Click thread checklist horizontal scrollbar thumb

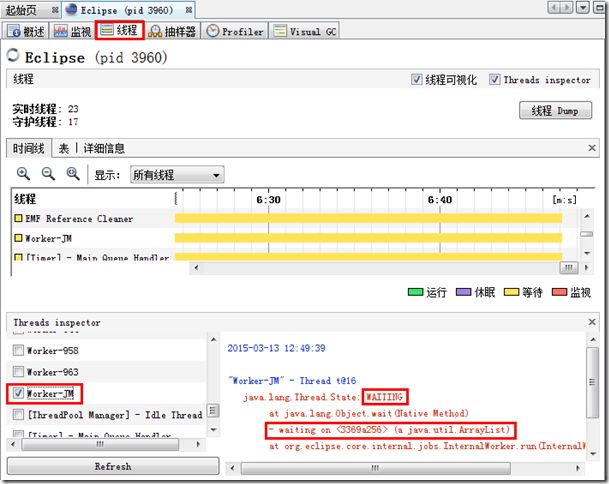(x=100, y=444)
